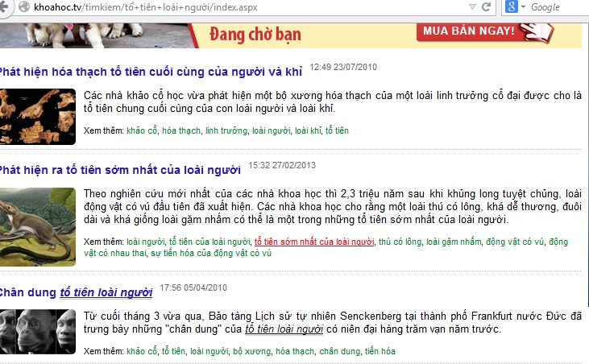
Task: Click the timestamp '12:49 23/07/2010'
Action: point(343,67)
